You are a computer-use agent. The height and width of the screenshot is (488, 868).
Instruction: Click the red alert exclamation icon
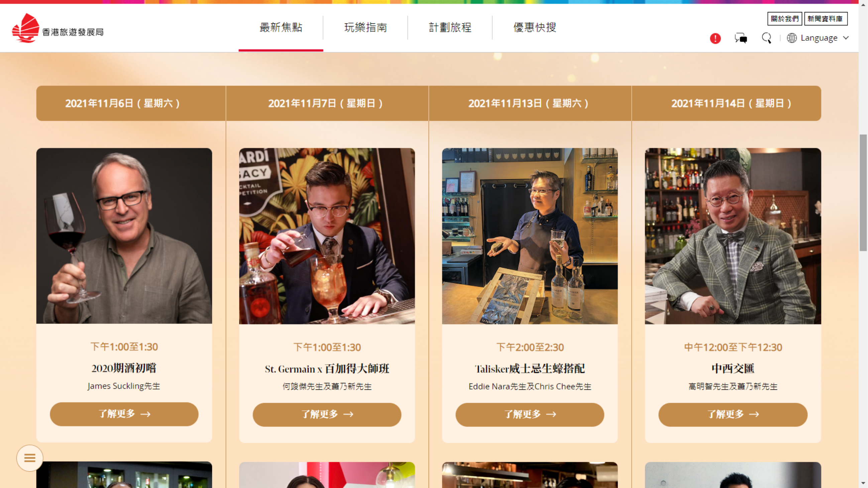(x=715, y=38)
